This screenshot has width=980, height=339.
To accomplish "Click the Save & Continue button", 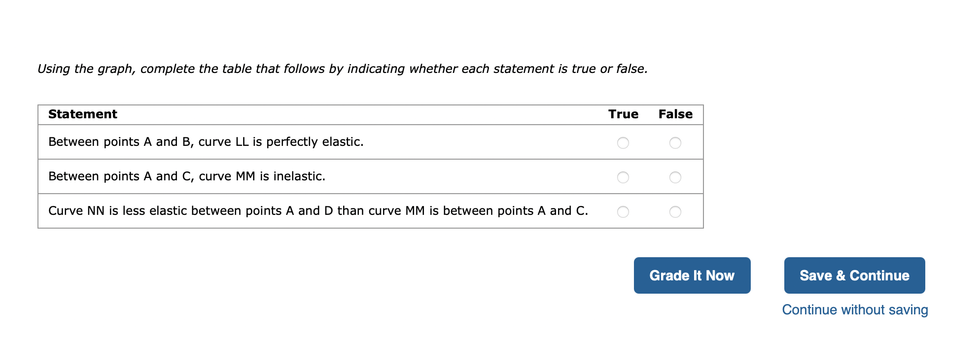I will [854, 275].
